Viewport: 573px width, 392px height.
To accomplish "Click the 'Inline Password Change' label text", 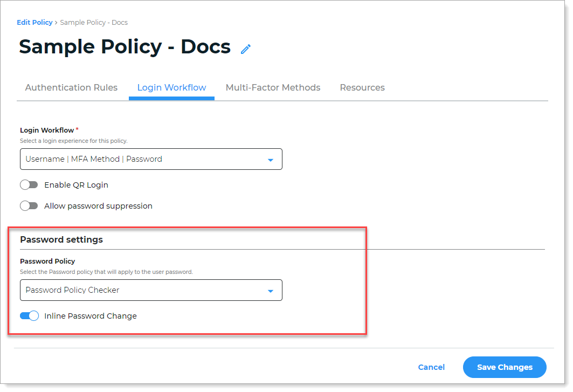I will 91,316.
